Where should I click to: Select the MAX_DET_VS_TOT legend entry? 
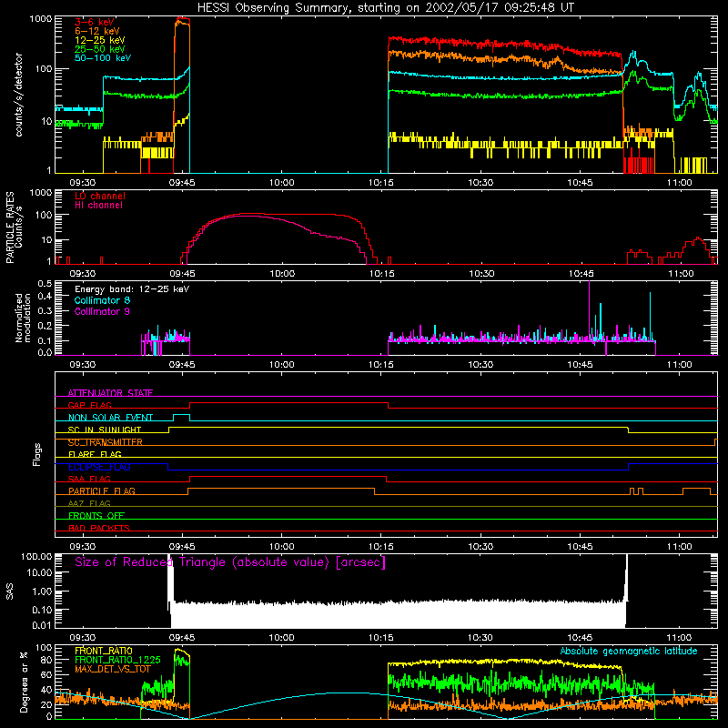click(x=113, y=669)
